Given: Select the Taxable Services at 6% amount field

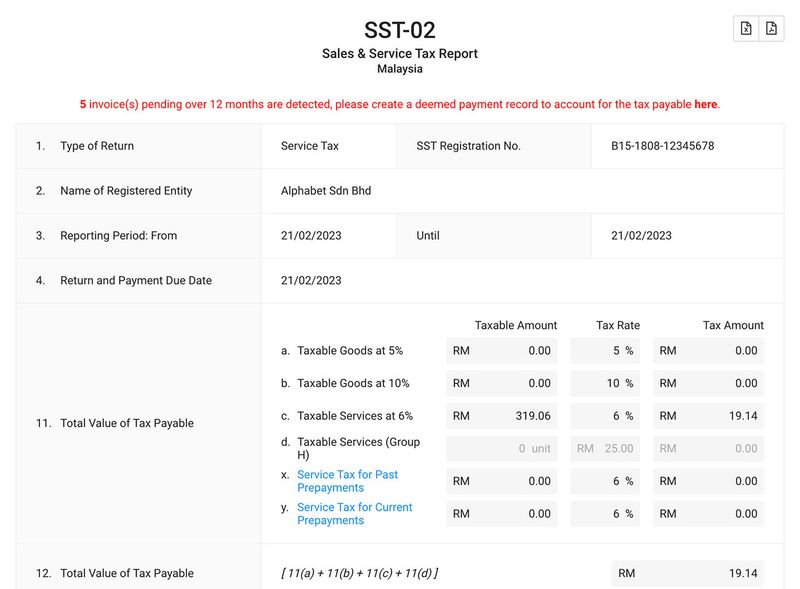Looking at the screenshot, I should (503, 415).
